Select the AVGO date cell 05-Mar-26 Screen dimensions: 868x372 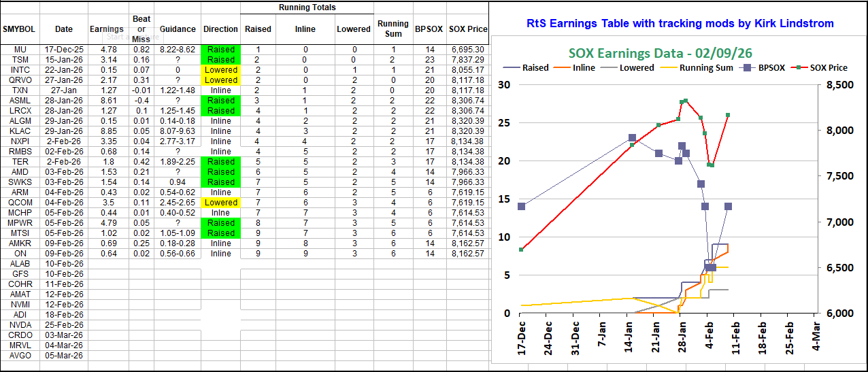[64, 356]
